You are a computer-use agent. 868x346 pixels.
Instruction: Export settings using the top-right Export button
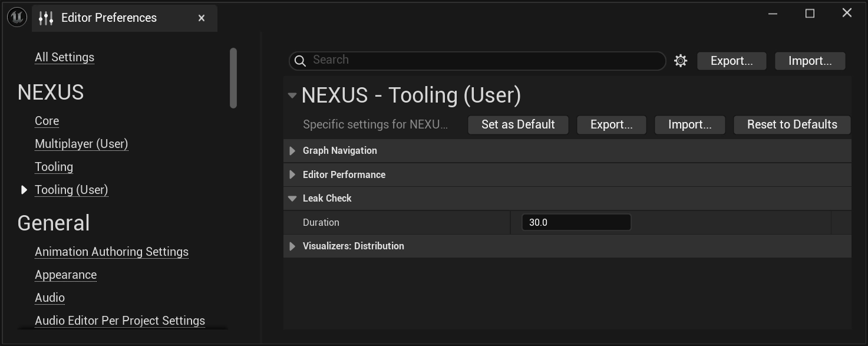coord(731,61)
